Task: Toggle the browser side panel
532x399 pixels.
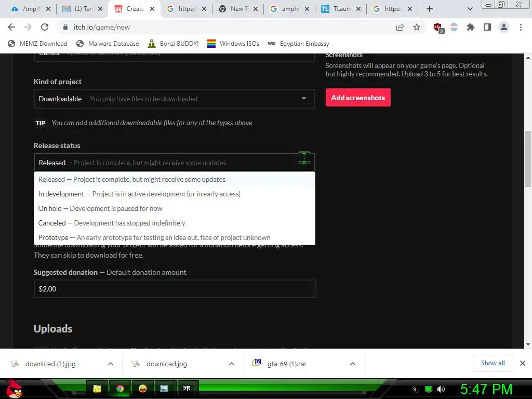Action: click(487, 27)
